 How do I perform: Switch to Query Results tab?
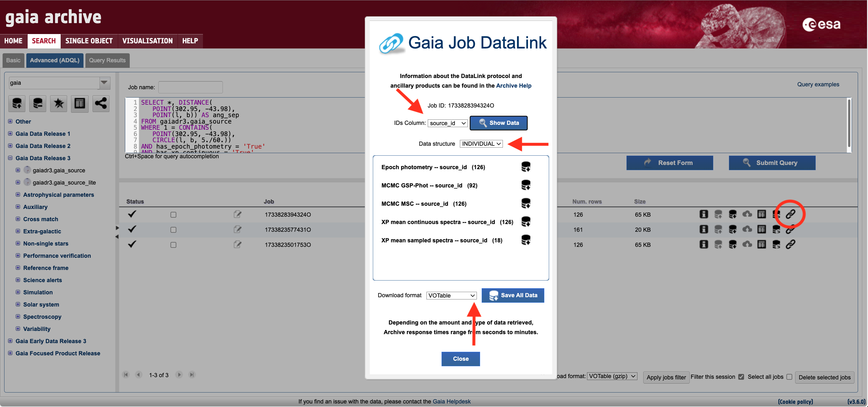[107, 60]
